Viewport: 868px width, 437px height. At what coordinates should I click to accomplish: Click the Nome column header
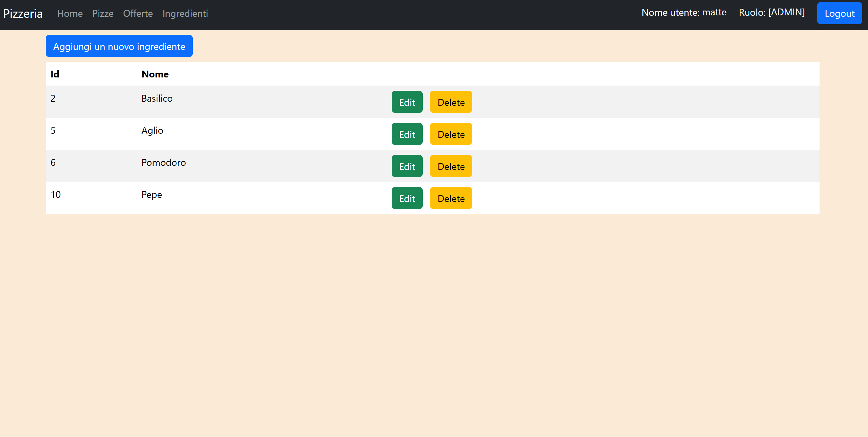155,74
